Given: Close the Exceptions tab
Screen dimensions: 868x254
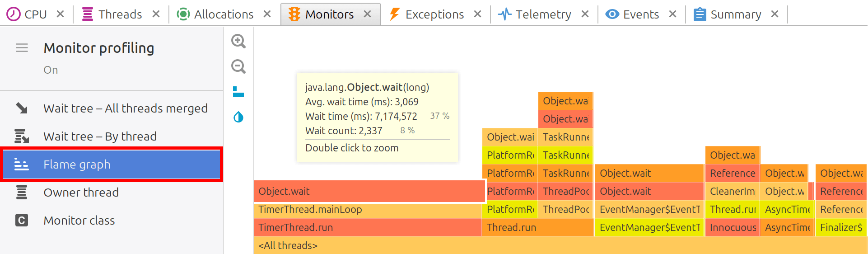Looking at the screenshot, I should (477, 14).
